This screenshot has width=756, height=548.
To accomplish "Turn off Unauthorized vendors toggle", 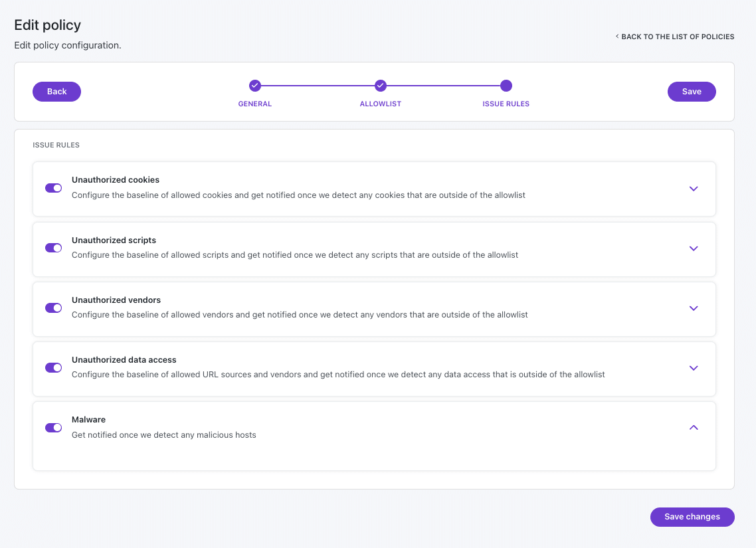I will pyautogui.click(x=54, y=308).
